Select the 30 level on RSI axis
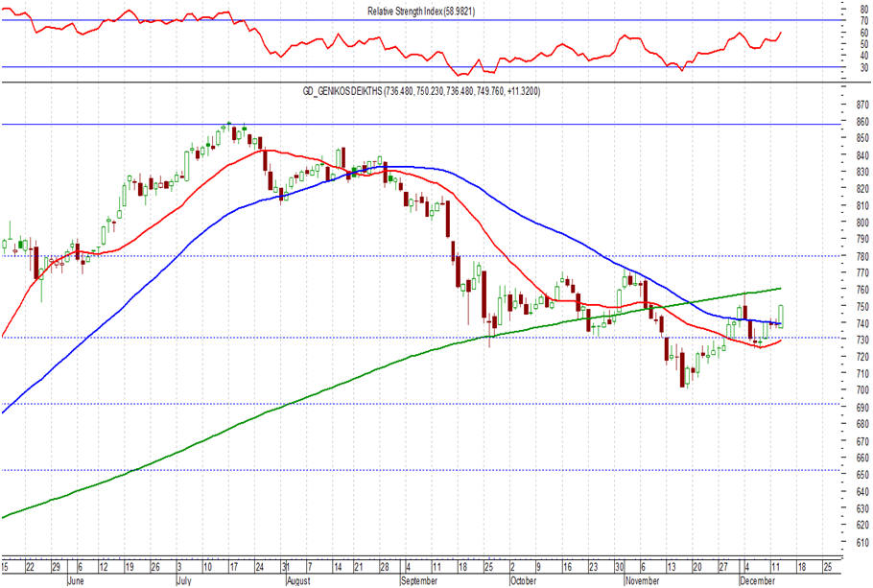The height and width of the screenshot is (588, 873). [864, 67]
